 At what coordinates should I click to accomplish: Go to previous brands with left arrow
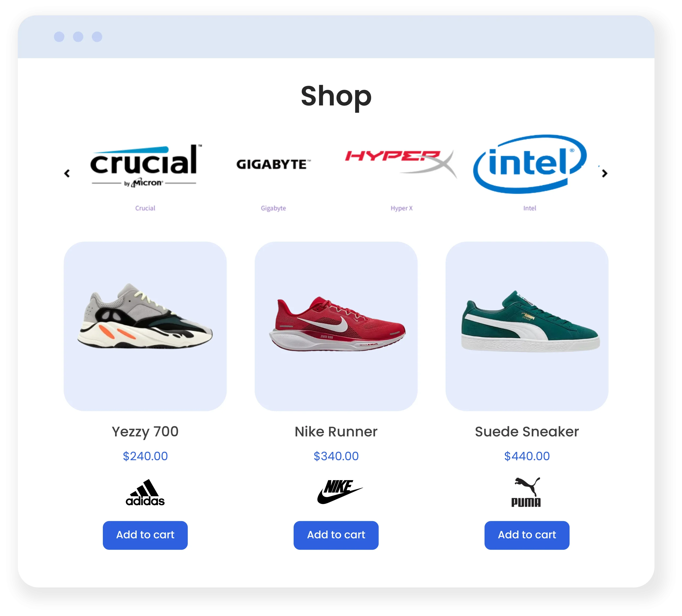coord(67,174)
